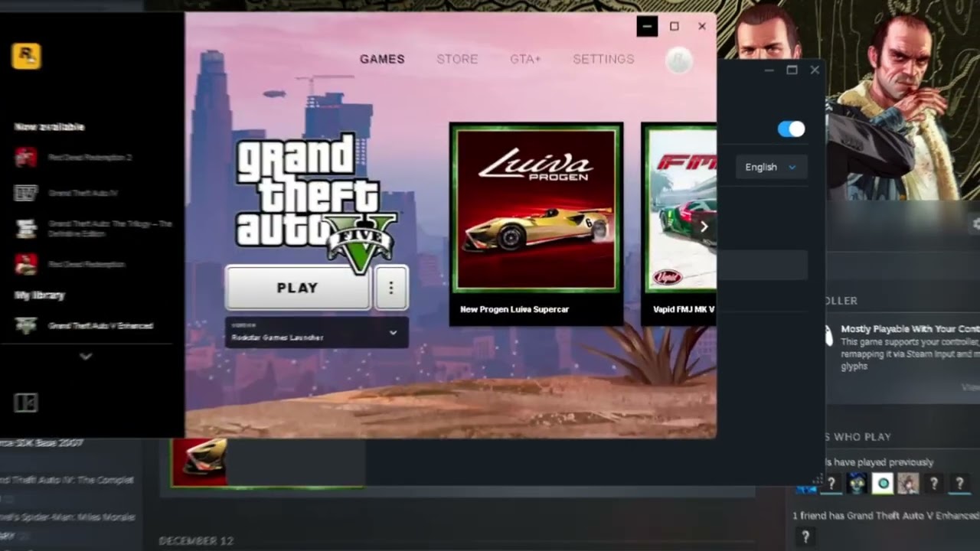Click 'Mostly Playable With Your Controller' text
The width and height of the screenshot is (980, 551).
click(910, 328)
